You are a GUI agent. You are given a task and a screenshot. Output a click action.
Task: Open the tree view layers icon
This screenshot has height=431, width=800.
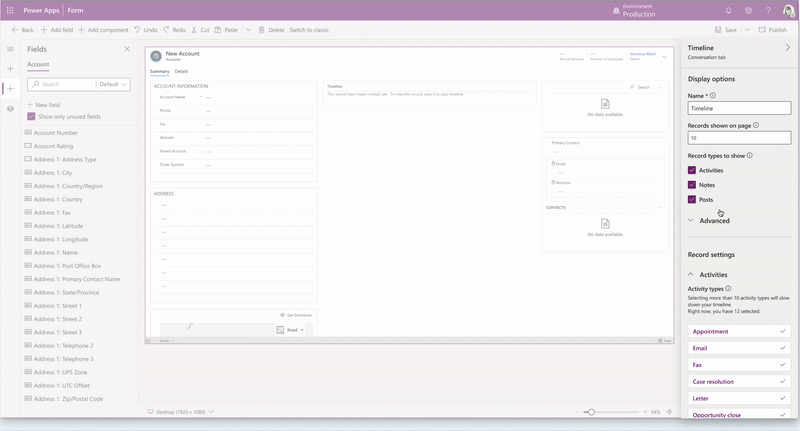tap(10, 108)
